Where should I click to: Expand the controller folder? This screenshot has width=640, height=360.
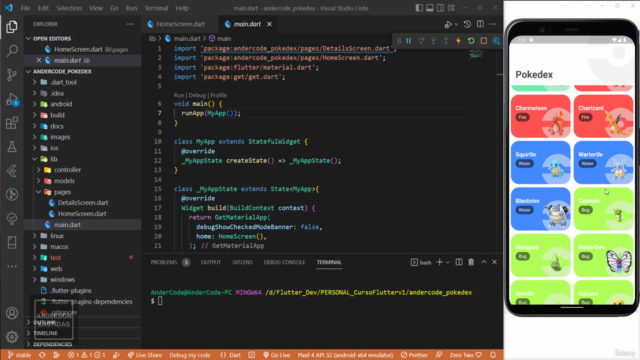click(67, 170)
